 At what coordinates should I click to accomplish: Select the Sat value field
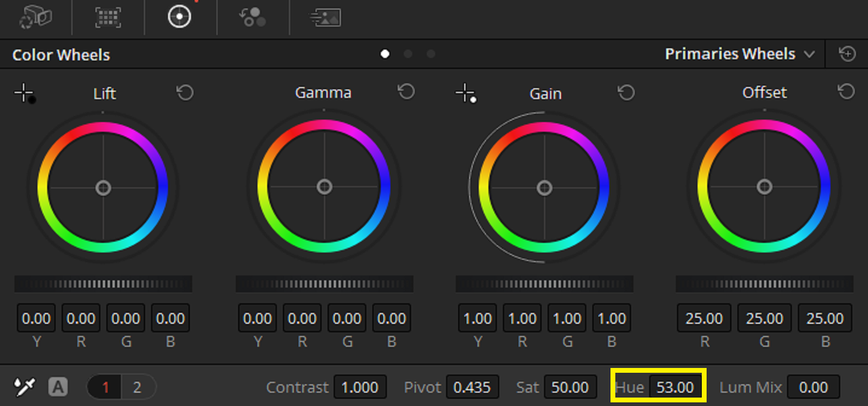coord(570,388)
